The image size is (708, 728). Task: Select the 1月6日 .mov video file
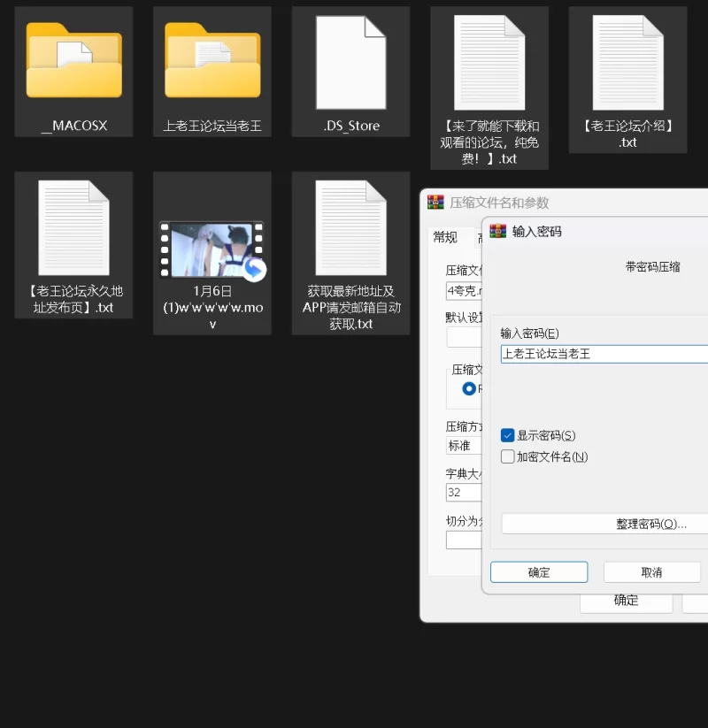[x=212, y=250]
